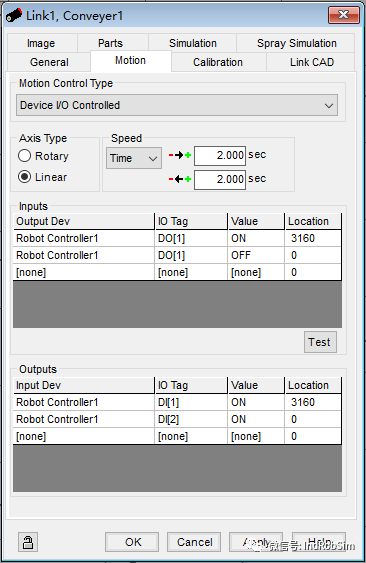Edit the forward motion time field
366x563 pixels.
[220, 155]
